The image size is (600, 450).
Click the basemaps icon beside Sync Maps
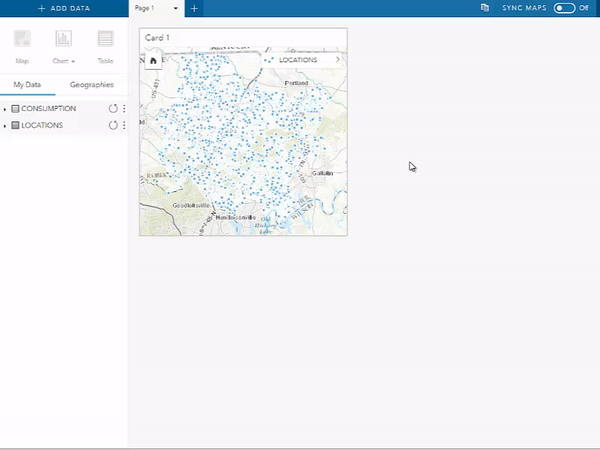coord(484,8)
